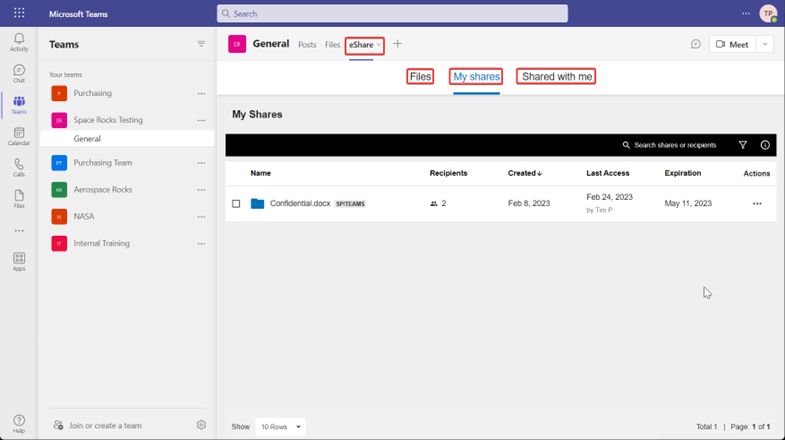Click Search shares or recipients field
The width and height of the screenshot is (785, 440).
click(x=669, y=145)
